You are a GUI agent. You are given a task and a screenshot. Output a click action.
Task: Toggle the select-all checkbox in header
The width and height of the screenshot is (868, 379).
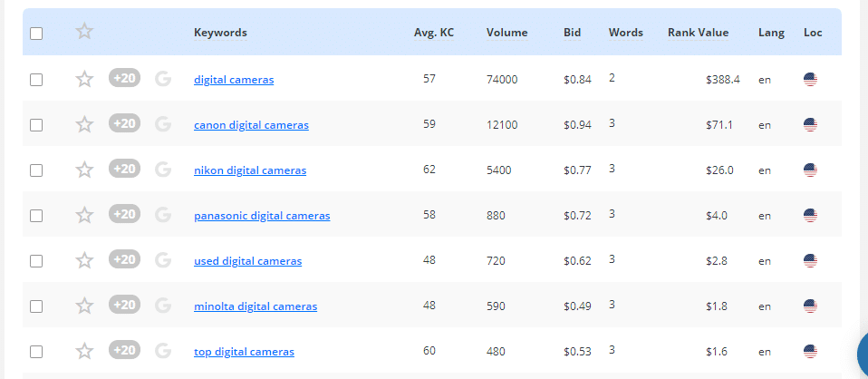coord(36,34)
